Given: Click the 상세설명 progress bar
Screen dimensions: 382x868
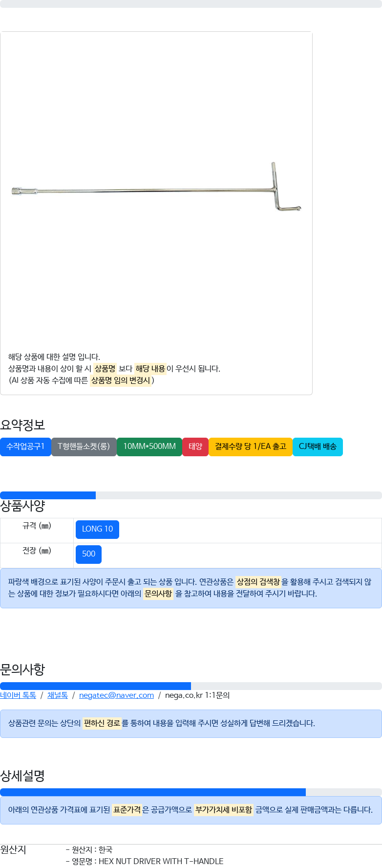Looking at the screenshot, I should (x=191, y=792).
